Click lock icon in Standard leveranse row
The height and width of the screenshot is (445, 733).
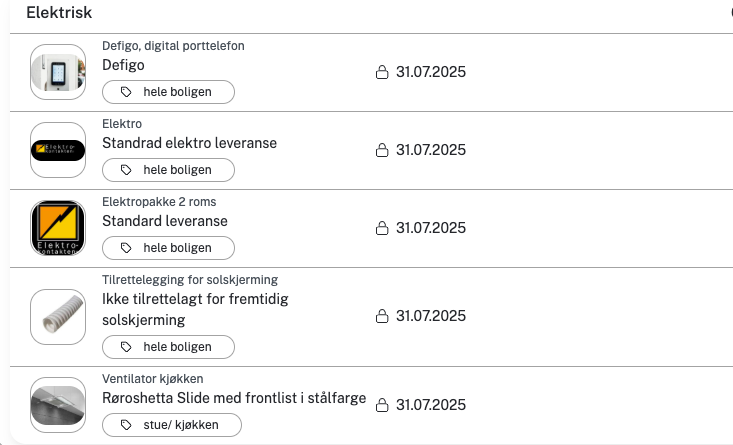click(381, 228)
